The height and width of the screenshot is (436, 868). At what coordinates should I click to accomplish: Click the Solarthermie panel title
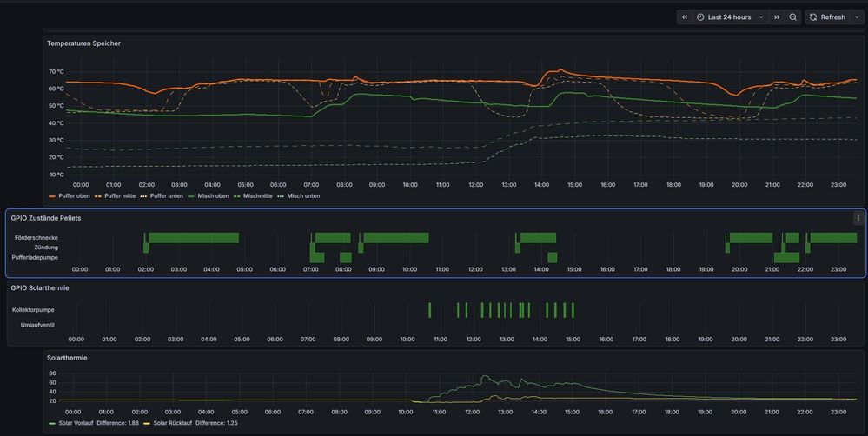[x=67, y=357]
